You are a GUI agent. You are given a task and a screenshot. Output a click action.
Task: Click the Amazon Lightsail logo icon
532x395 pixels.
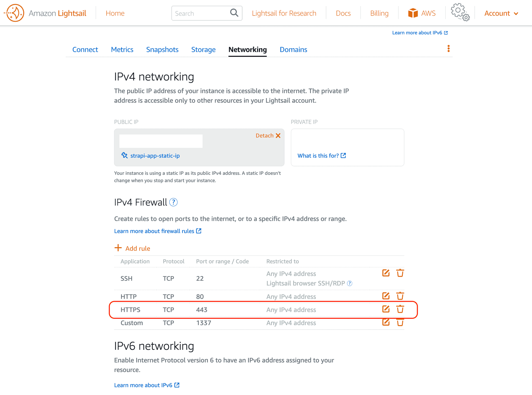[x=14, y=13]
